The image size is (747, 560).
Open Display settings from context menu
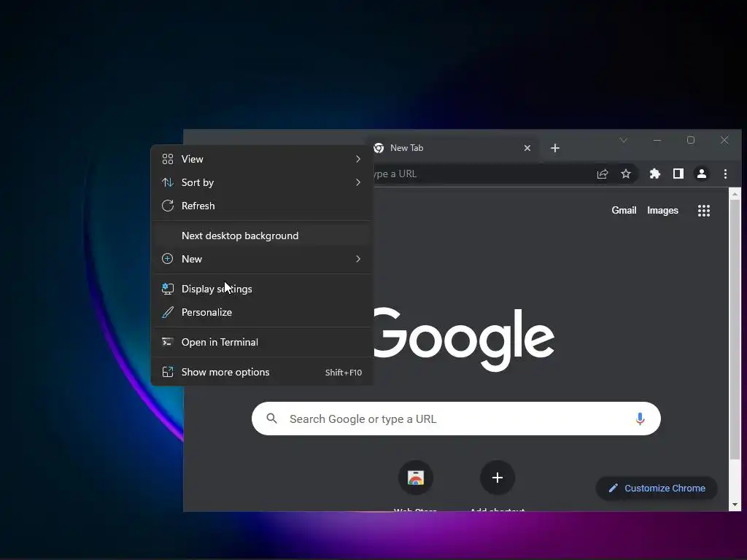(x=262, y=289)
